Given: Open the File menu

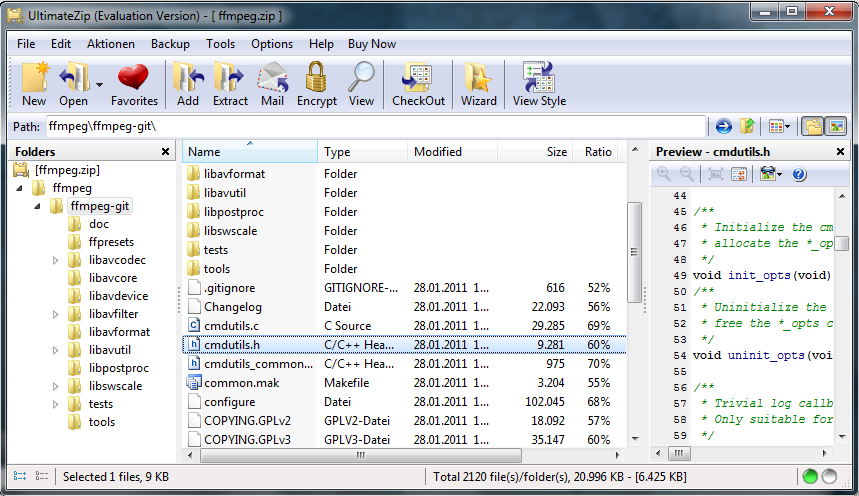Looking at the screenshot, I should (x=26, y=44).
